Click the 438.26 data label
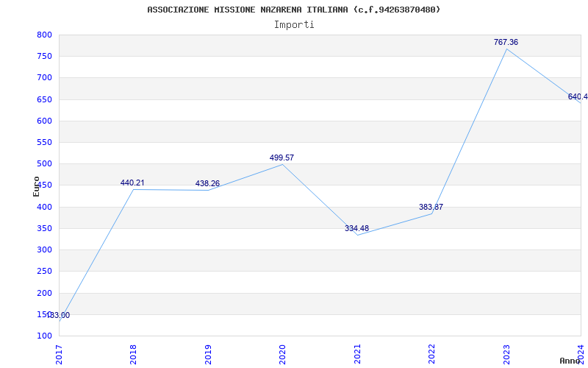This screenshot has width=588, height=368. click(x=207, y=183)
